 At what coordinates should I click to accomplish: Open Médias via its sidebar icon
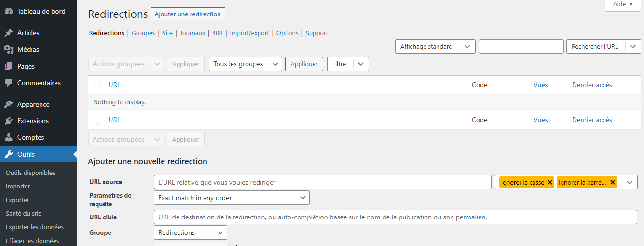click(9, 49)
